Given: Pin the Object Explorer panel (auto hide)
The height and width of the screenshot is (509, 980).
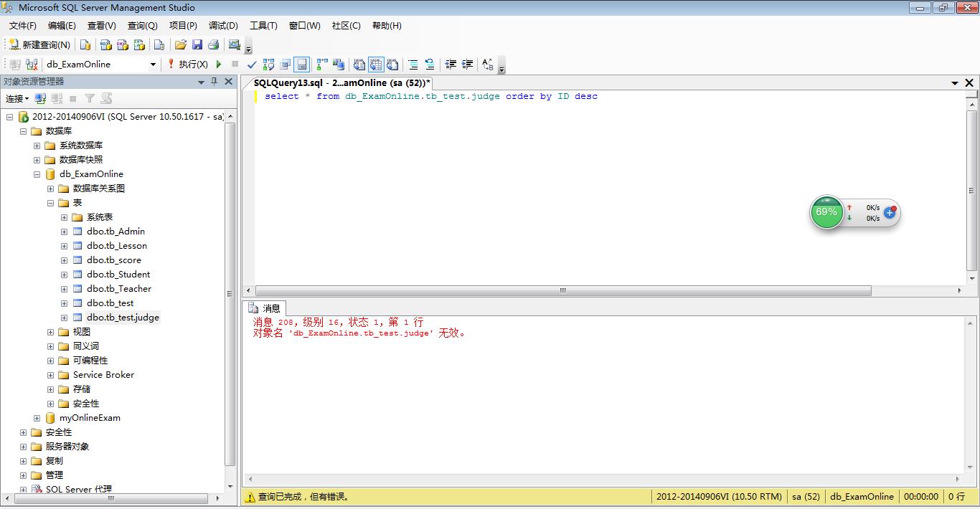Looking at the screenshot, I should point(214,82).
